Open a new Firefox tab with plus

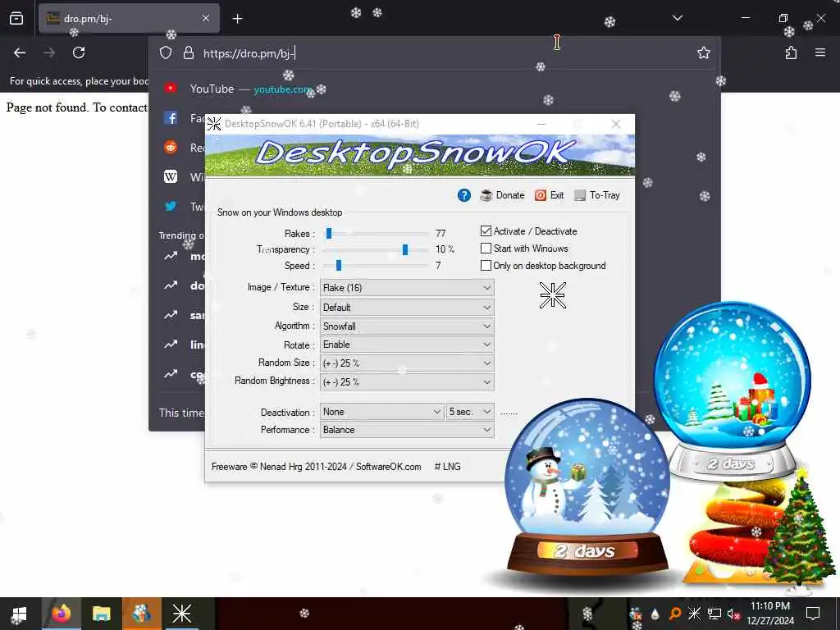(x=237, y=19)
